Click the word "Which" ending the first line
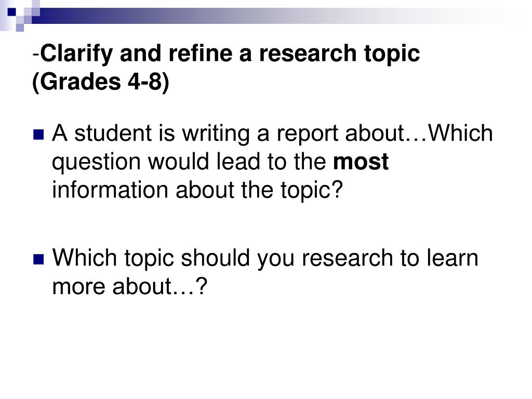This screenshot has width=532, height=399. [461, 132]
